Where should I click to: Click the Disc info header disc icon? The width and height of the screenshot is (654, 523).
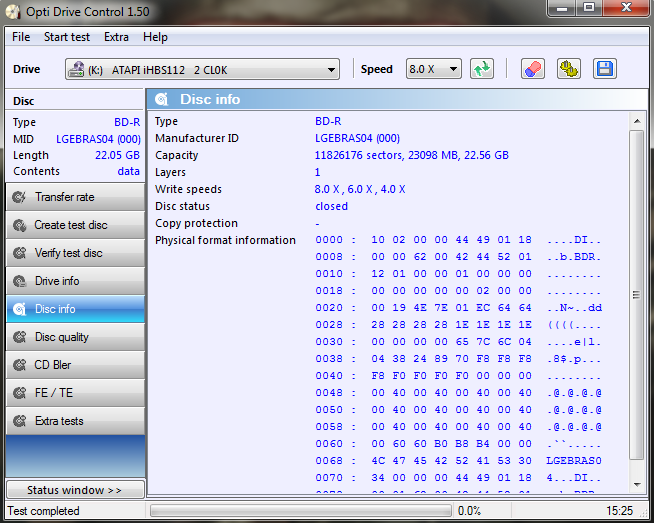tap(161, 99)
